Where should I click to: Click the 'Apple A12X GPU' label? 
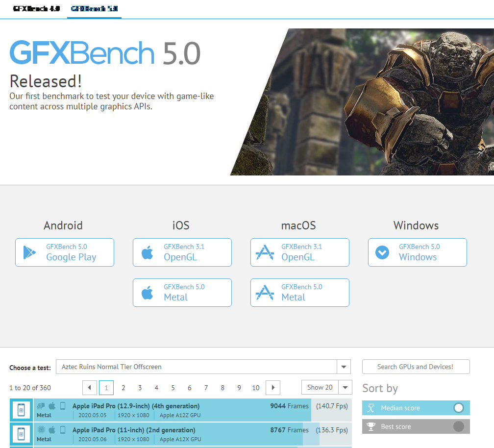point(180,439)
